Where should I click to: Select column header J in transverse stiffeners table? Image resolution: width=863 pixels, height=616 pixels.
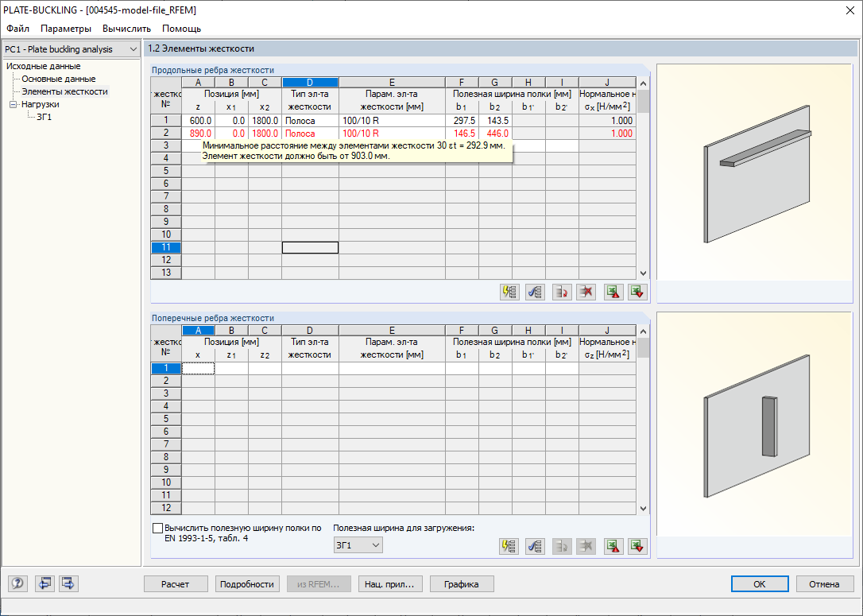tap(608, 331)
